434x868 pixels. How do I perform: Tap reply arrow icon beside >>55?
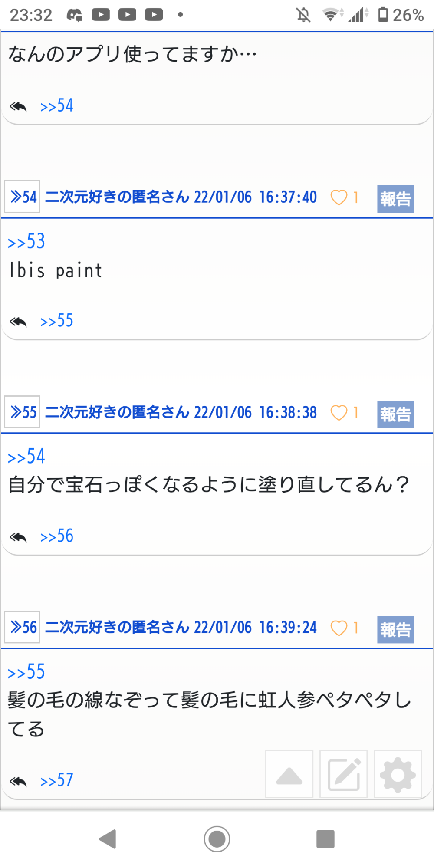[18, 322]
